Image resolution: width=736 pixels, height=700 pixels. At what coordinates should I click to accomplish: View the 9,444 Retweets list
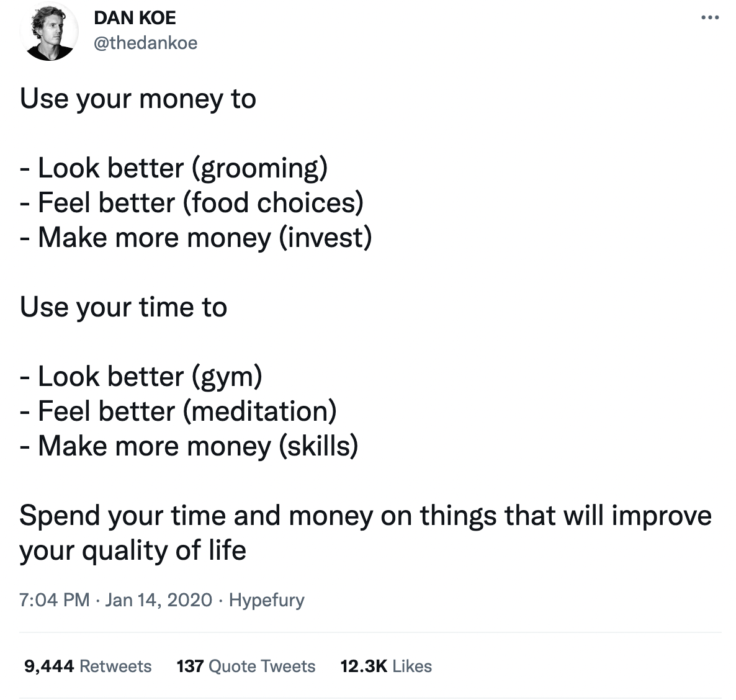88,666
